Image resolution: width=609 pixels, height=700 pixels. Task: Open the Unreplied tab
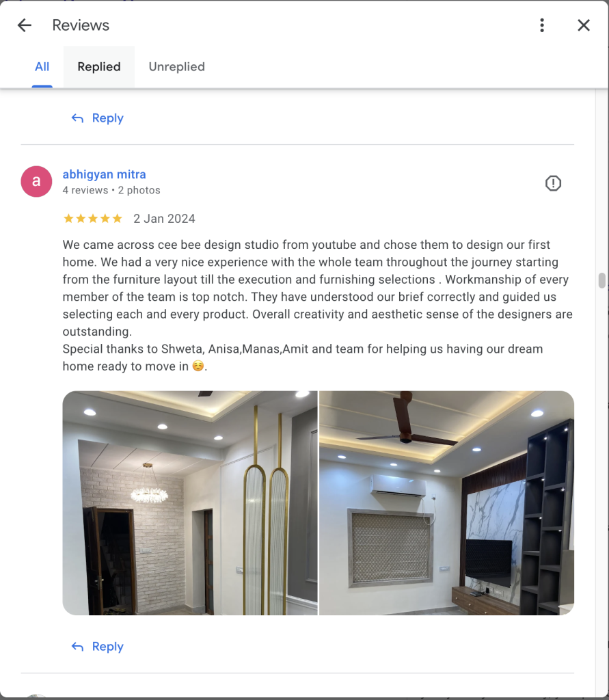[x=177, y=66]
